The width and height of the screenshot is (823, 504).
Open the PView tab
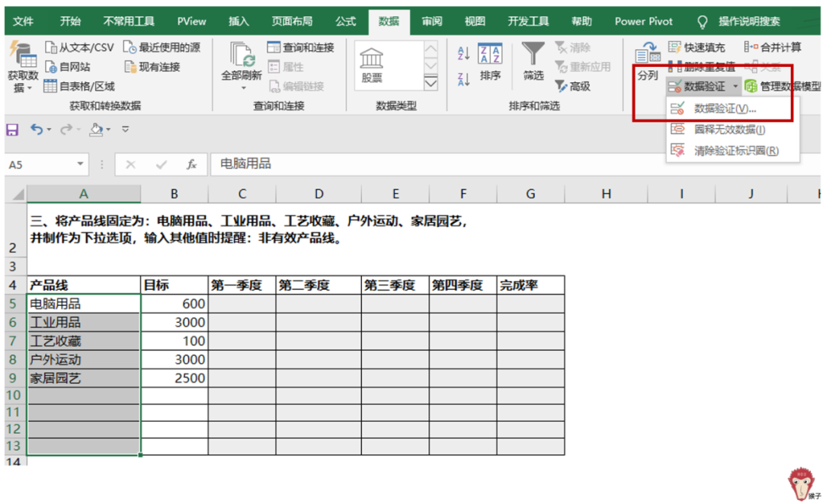pyautogui.click(x=191, y=21)
